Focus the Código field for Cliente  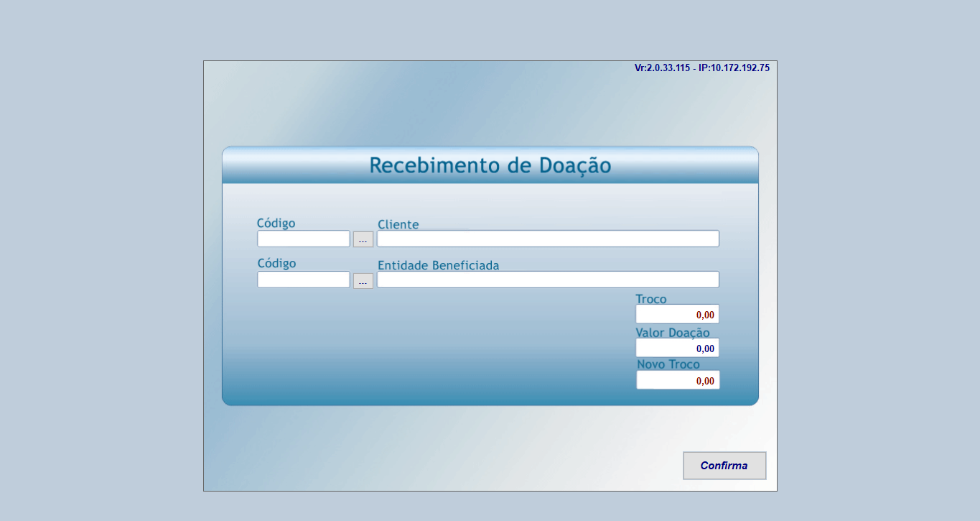304,239
